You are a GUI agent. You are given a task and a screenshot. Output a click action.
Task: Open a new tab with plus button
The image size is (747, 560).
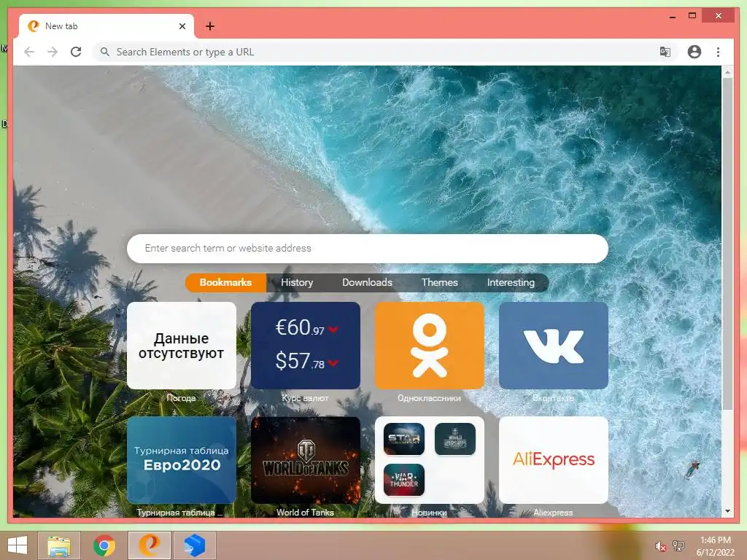pyautogui.click(x=210, y=26)
